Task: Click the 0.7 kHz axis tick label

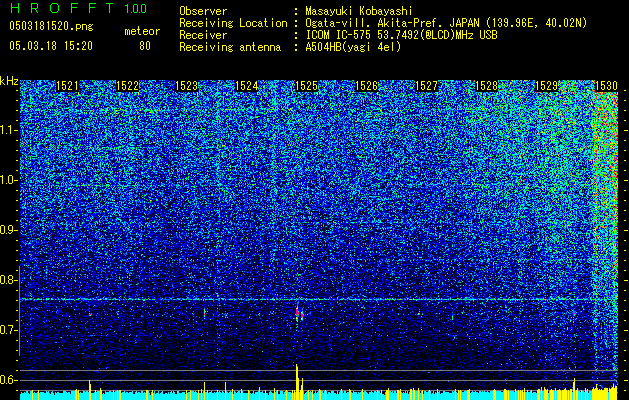Action: pyautogui.click(x=8, y=330)
